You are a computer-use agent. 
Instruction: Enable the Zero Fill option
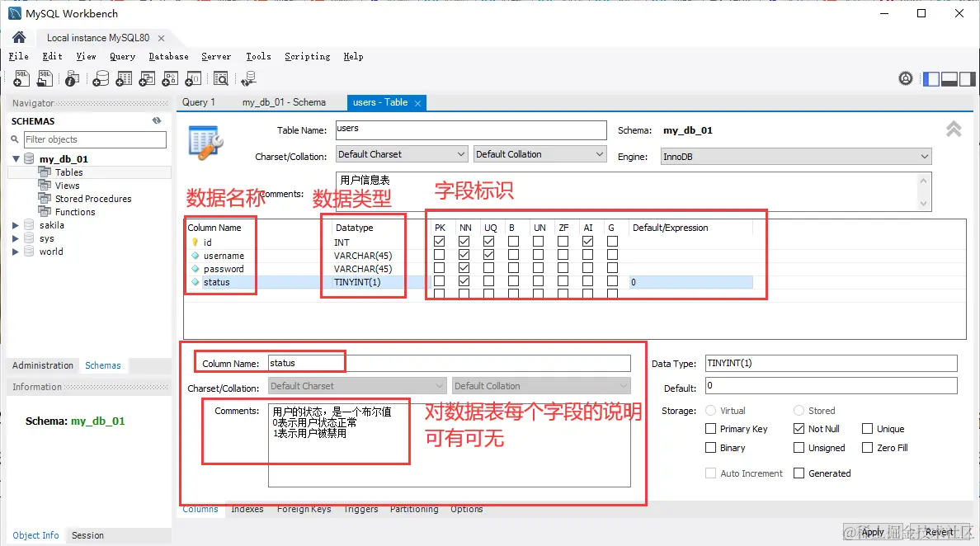tap(868, 447)
